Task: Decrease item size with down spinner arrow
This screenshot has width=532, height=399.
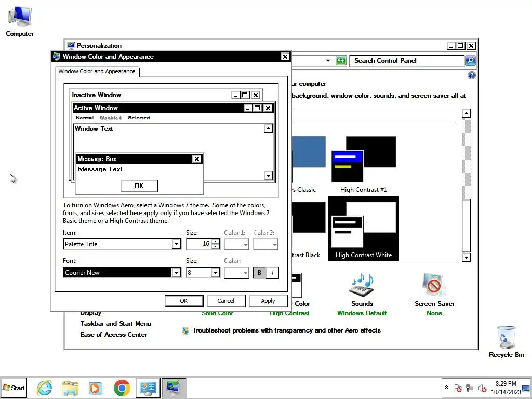Action: click(x=216, y=247)
